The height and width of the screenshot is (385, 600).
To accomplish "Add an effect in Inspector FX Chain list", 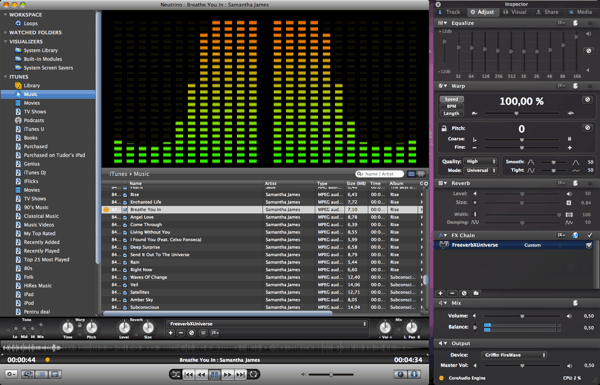I will point(440,293).
